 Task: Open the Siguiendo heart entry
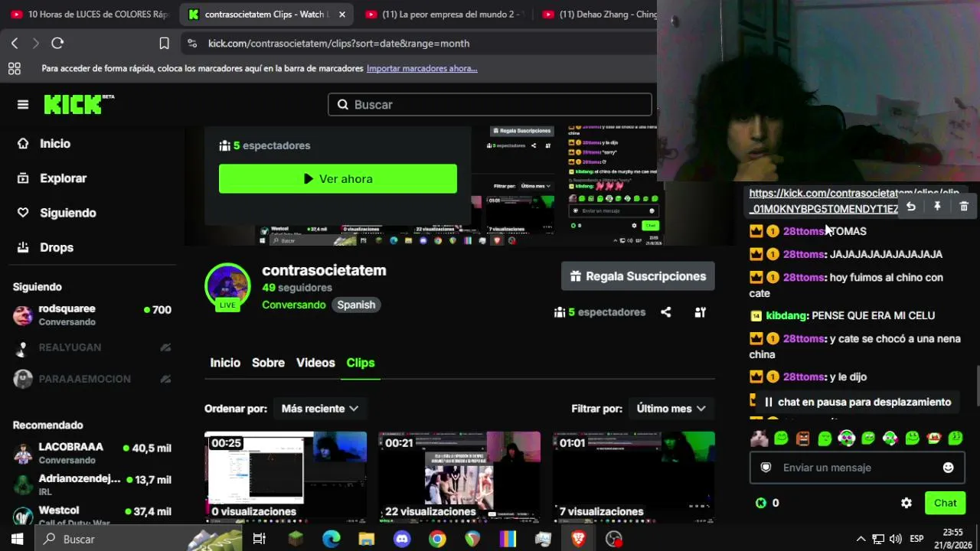pyautogui.click(x=67, y=213)
